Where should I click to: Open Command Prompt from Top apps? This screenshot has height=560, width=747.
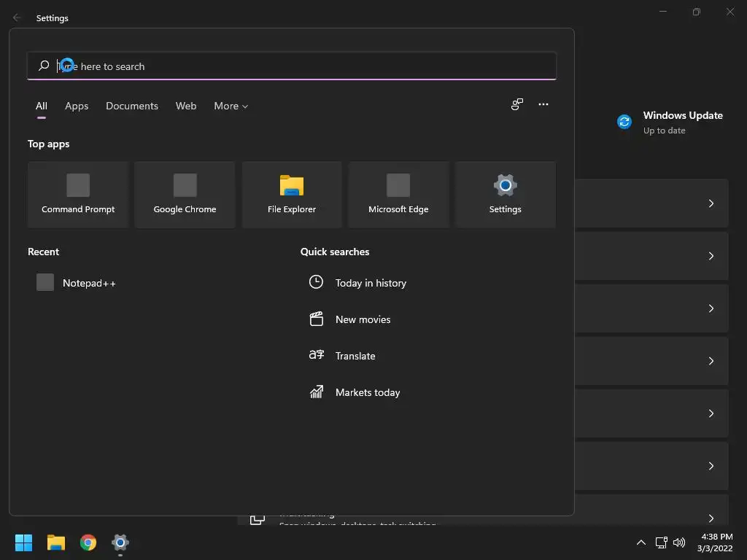pos(78,195)
